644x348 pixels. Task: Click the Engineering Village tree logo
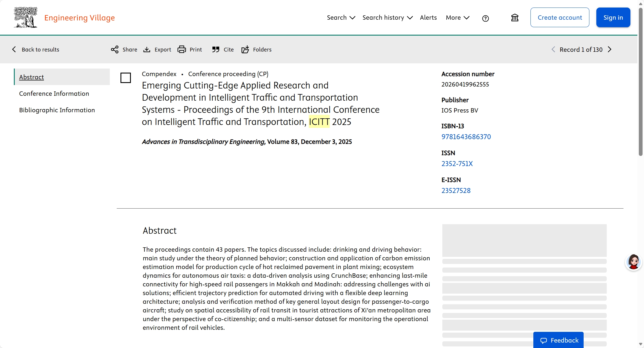click(x=26, y=18)
